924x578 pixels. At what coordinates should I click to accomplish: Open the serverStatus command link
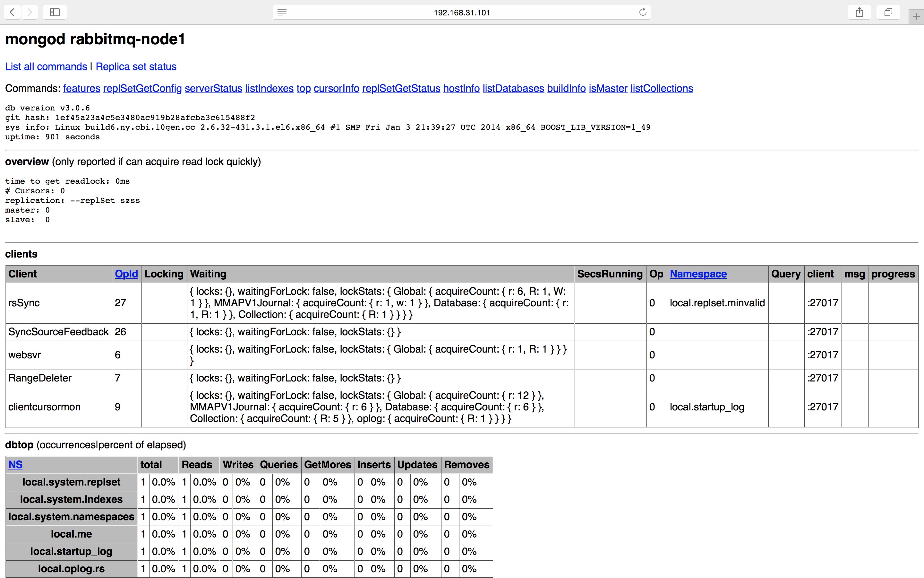tap(213, 88)
